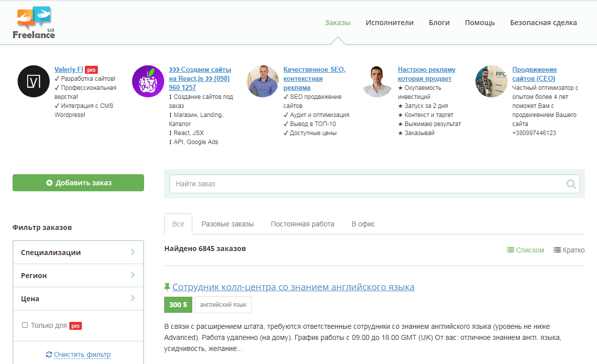Image resolution: width=597 pixels, height=364 pixels.
Task: Expand the Цена filter
Action: (78, 299)
